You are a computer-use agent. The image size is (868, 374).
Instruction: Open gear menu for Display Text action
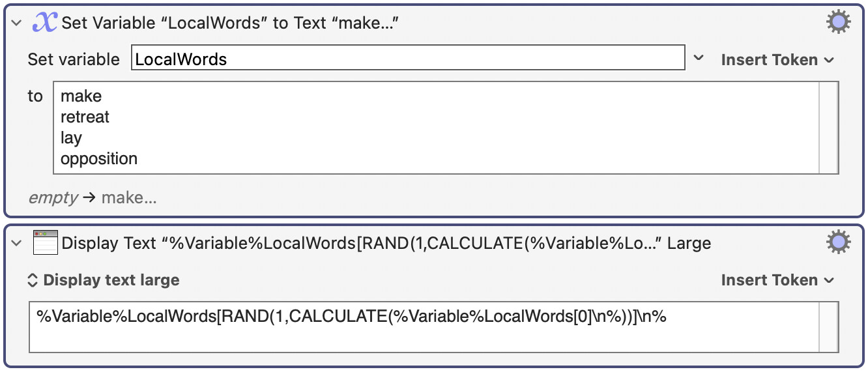[838, 243]
